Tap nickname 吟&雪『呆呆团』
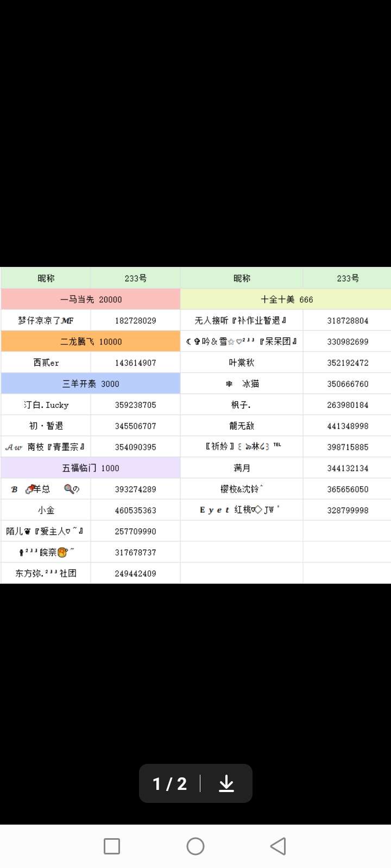Viewport: 391px width, 868px height. (242, 342)
